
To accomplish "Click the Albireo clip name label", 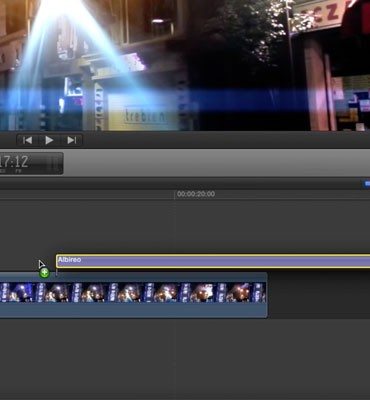I will [x=70, y=260].
